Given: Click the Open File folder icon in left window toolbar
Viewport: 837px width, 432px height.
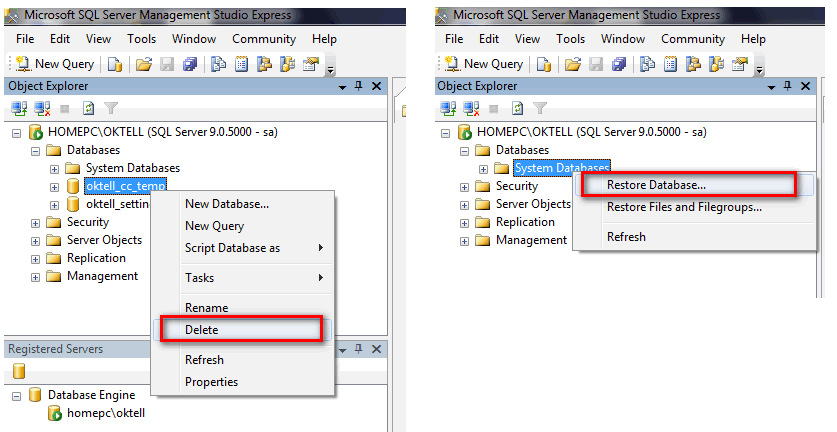Looking at the screenshot, I should tap(144, 64).
